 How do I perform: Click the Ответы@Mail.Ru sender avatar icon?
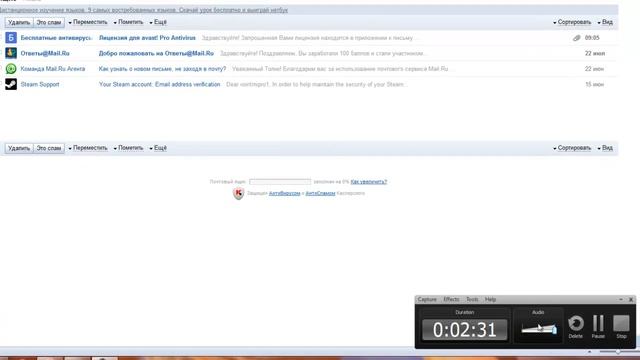[11, 53]
